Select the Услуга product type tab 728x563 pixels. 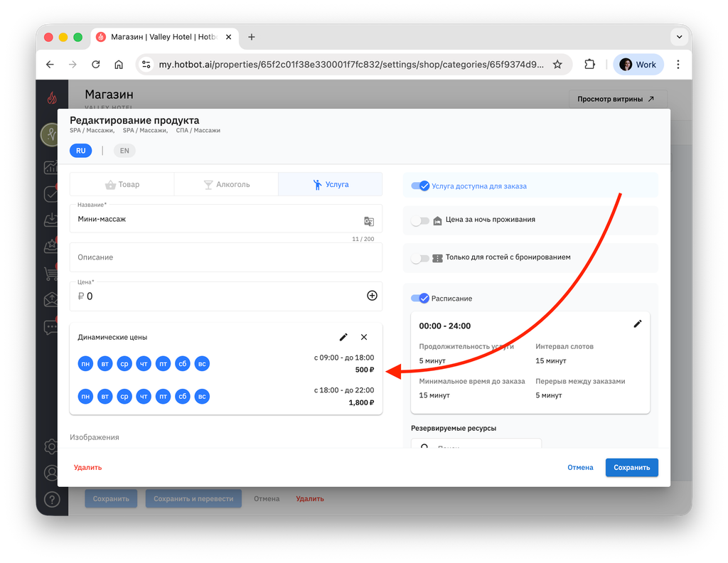pos(331,184)
